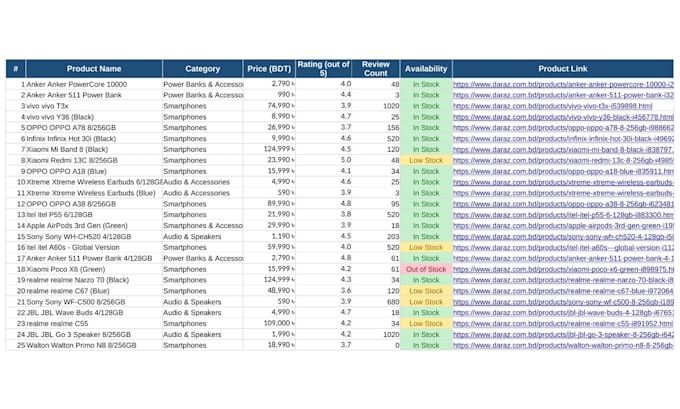
Task: Select the 3.6 rating for realme C67
Action: (324, 291)
